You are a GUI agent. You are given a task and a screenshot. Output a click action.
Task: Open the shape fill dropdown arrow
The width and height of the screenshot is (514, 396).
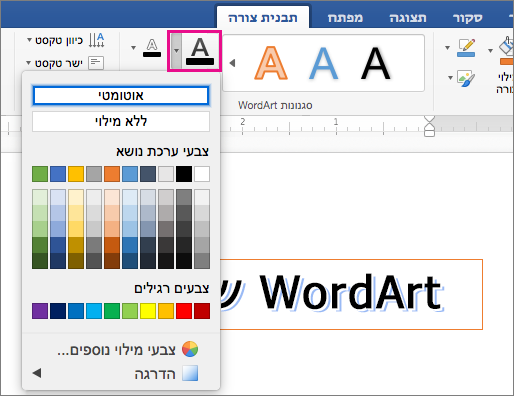[490, 51]
